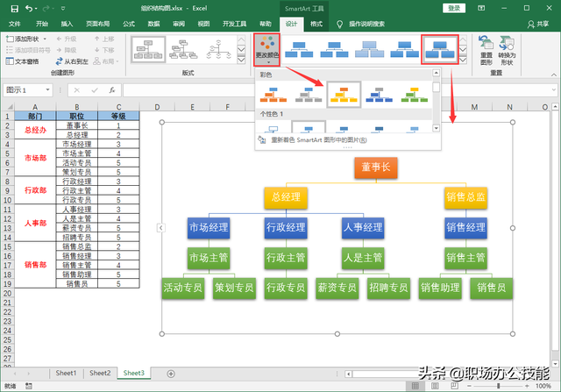561x392 pixels.
Task: Zoom in with plus icon
Action: coord(527,386)
